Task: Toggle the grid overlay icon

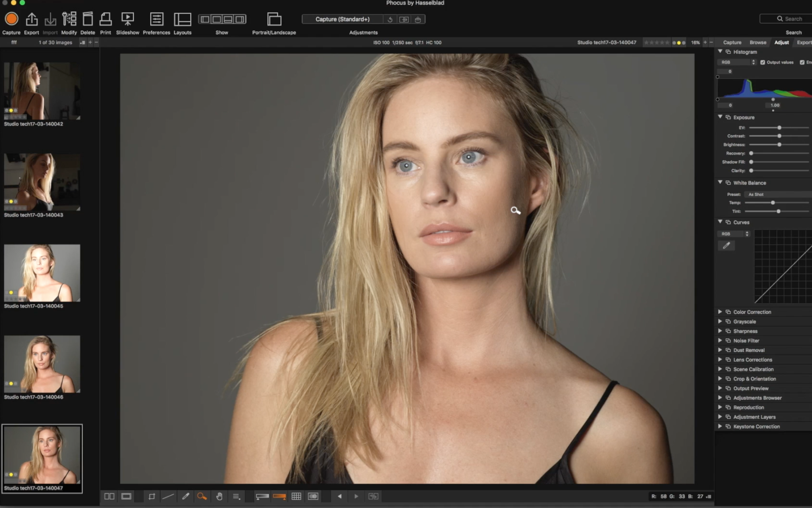Action: [x=296, y=496]
